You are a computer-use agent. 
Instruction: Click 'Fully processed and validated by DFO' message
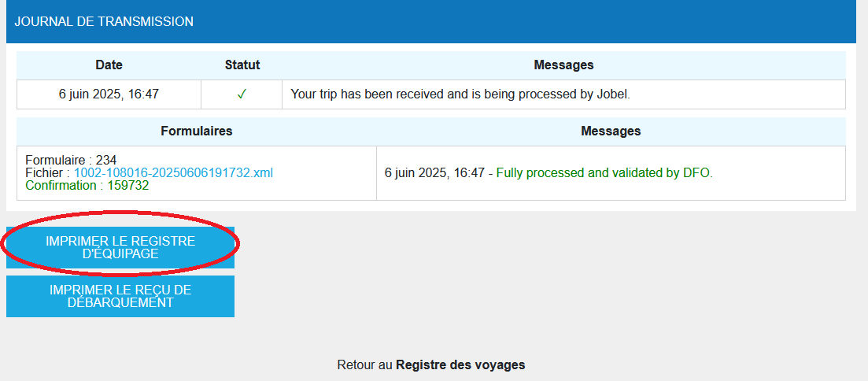pos(604,172)
